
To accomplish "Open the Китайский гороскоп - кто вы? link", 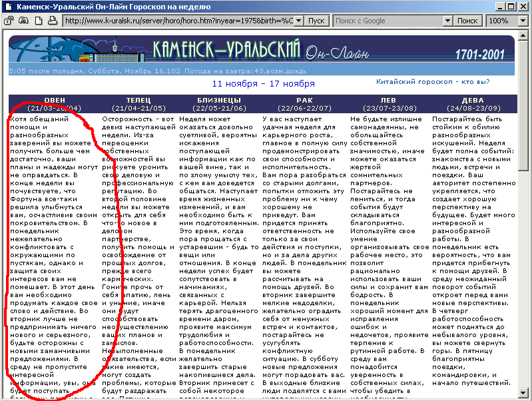I will coord(433,82).
